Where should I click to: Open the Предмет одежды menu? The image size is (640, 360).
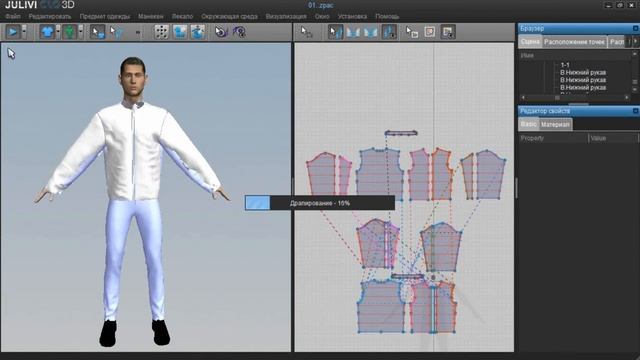pyautogui.click(x=105, y=16)
